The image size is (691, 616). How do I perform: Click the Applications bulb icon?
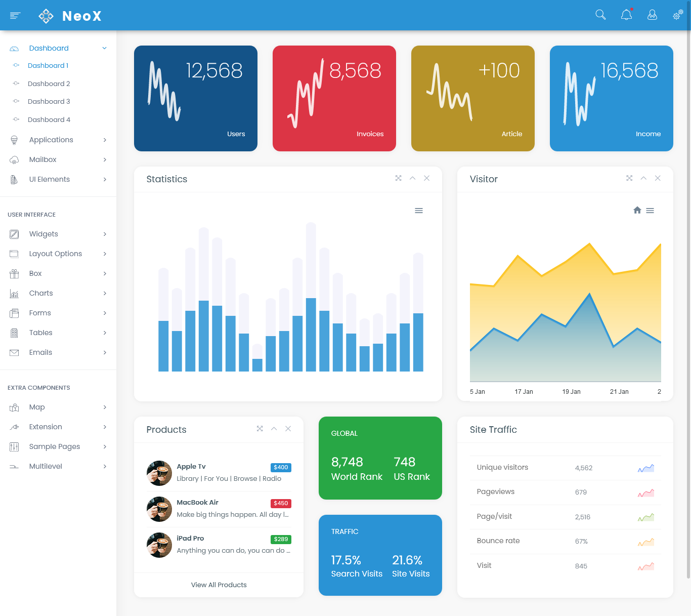14,140
